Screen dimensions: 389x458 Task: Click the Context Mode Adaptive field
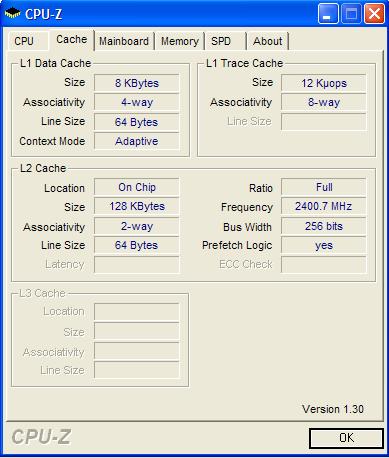pyautogui.click(x=137, y=141)
